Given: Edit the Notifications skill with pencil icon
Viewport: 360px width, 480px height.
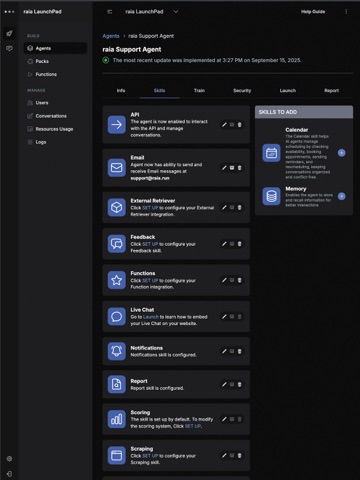Looking at the screenshot, I should tap(224, 351).
